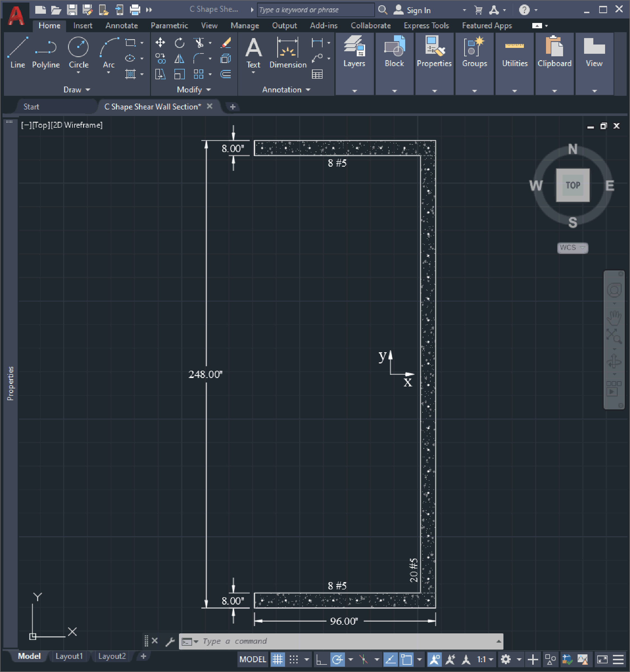Toggle auto-add annotation scales icon
This screenshot has width=630, height=672.
[450, 659]
